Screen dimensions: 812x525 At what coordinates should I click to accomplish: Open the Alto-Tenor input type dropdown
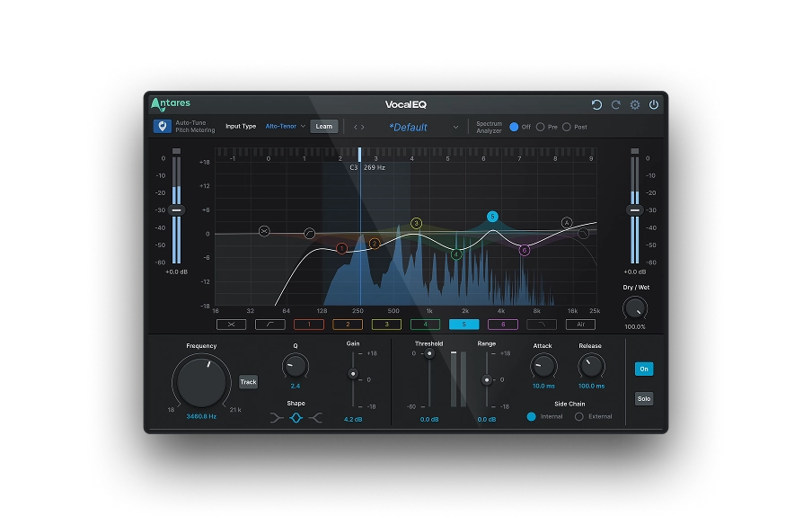[x=286, y=127]
